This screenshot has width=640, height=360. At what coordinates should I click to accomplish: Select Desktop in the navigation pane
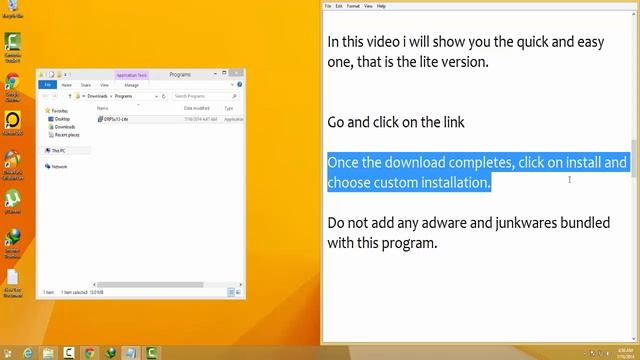click(60, 119)
